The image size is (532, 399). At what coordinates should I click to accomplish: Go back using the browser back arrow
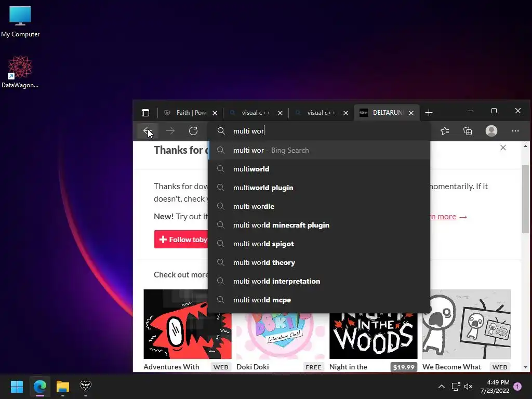click(148, 131)
